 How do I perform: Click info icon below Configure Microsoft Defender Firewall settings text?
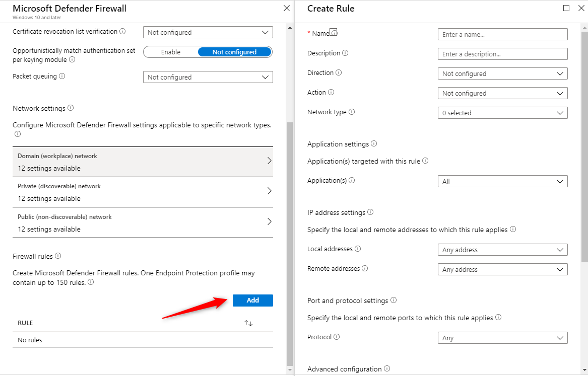click(17, 134)
